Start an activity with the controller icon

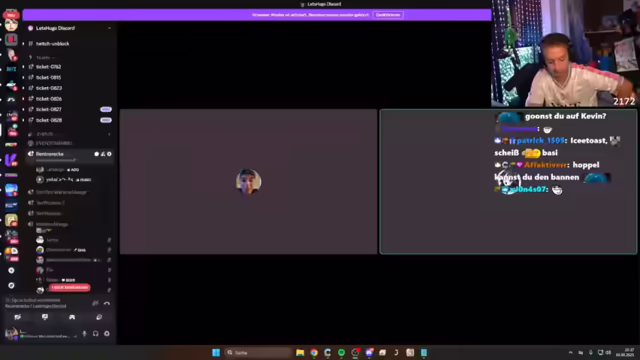[x=72, y=317]
